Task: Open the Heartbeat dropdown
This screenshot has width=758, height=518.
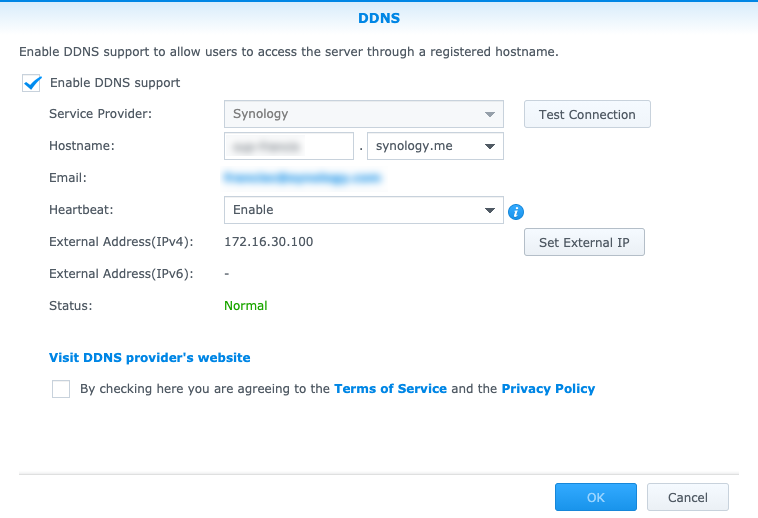Action: (364, 210)
